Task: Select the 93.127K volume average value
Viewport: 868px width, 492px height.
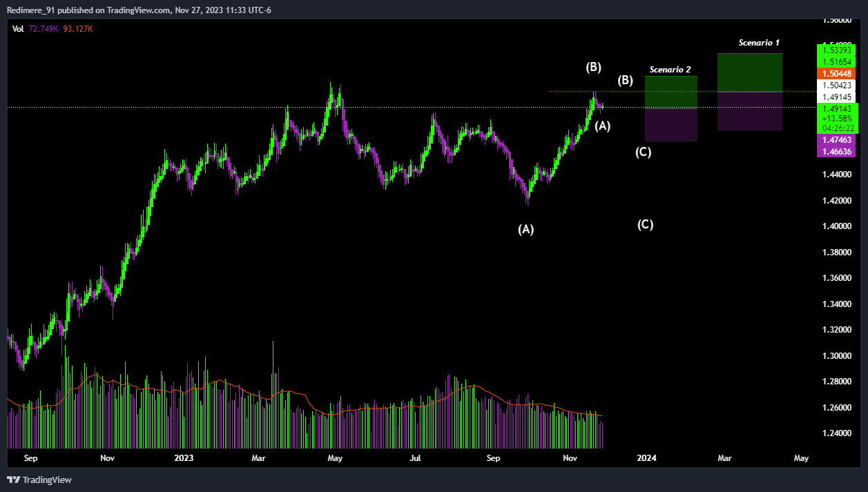Action: 77,29
